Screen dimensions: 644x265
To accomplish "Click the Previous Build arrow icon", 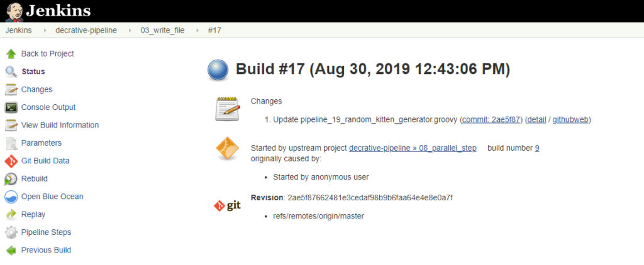I will point(11,251).
